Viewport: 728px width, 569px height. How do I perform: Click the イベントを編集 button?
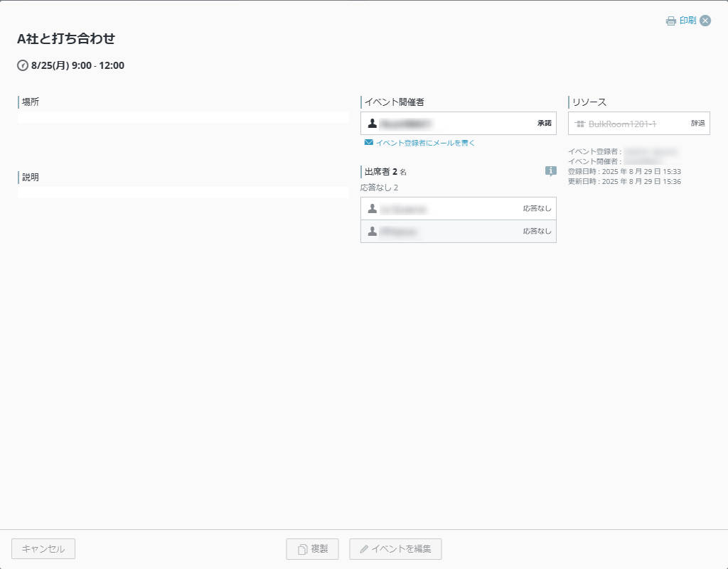click(395, 548)
